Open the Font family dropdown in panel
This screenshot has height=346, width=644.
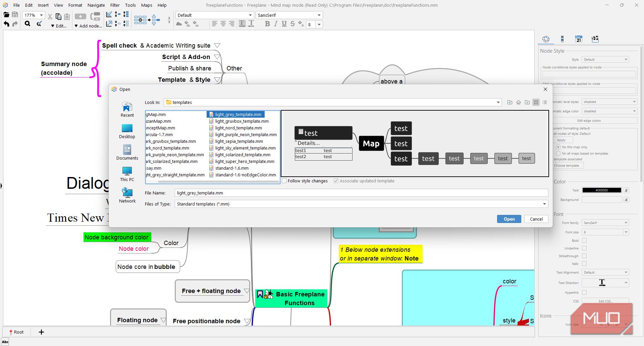pos(605,223)
